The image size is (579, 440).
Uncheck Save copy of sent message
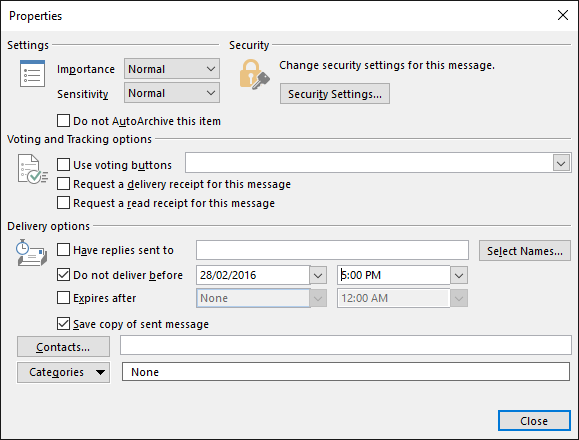[x=63, y=324]
